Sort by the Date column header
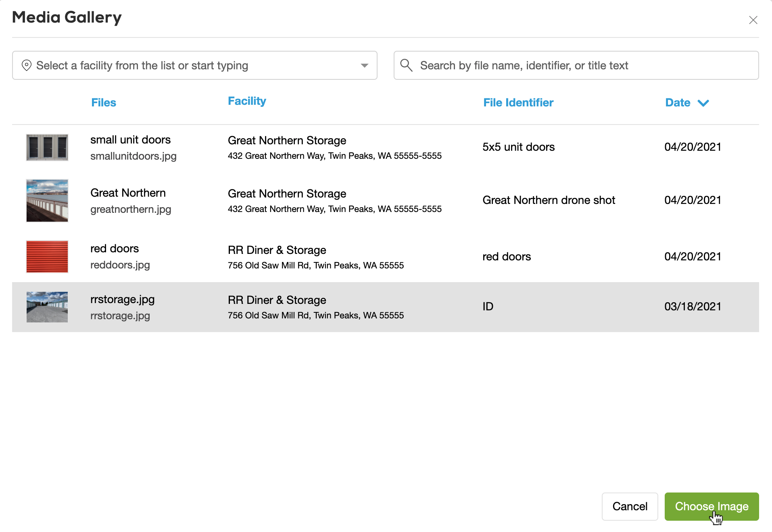Image resolution: width=772 pixels, height=532 pixels. coord(678,103)
